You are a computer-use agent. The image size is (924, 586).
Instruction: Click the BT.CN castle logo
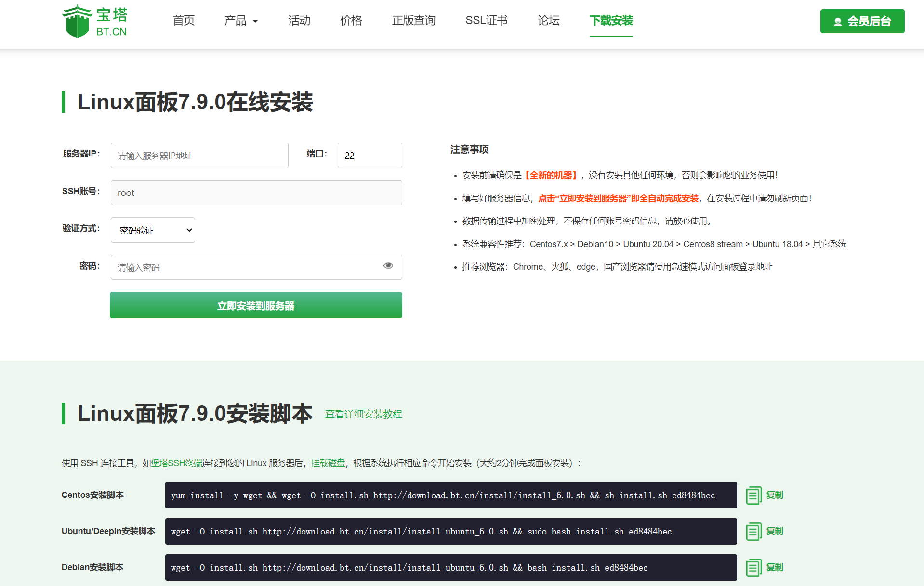[x=95, y=21]
